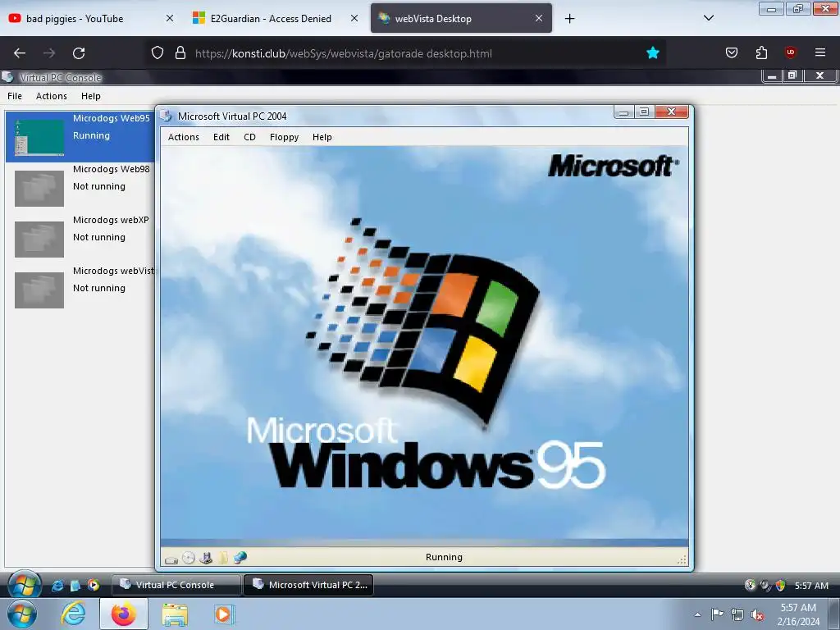Viewport: 840px width, 630px height.
Task: Click the Microsoft Virtual PC 2... taskbar button
Action: 308,585
